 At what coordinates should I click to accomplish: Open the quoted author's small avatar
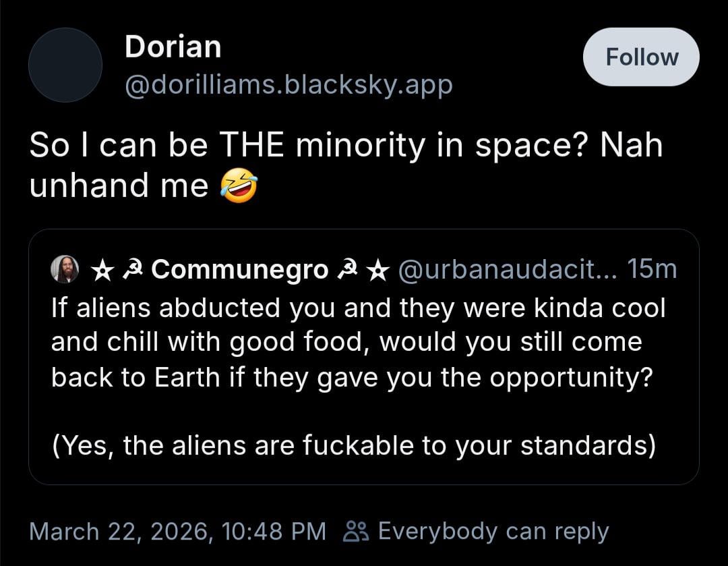click(x=65, y=269)
